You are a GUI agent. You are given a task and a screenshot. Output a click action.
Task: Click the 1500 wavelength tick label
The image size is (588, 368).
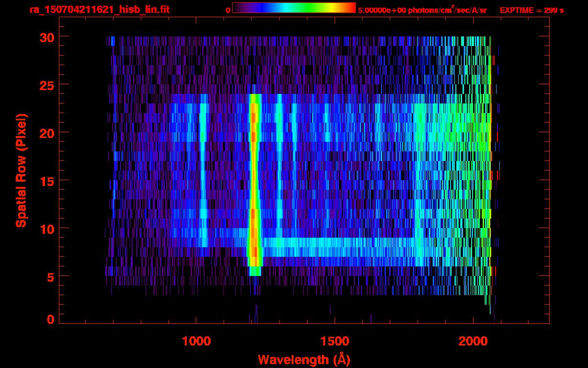coord(334,341)
